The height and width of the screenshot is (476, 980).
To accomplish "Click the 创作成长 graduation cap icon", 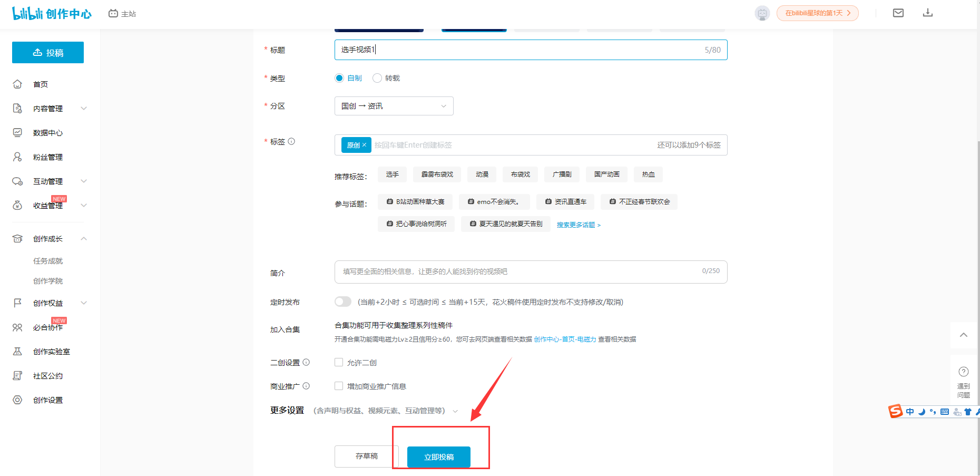I will (x=17, y=239).
